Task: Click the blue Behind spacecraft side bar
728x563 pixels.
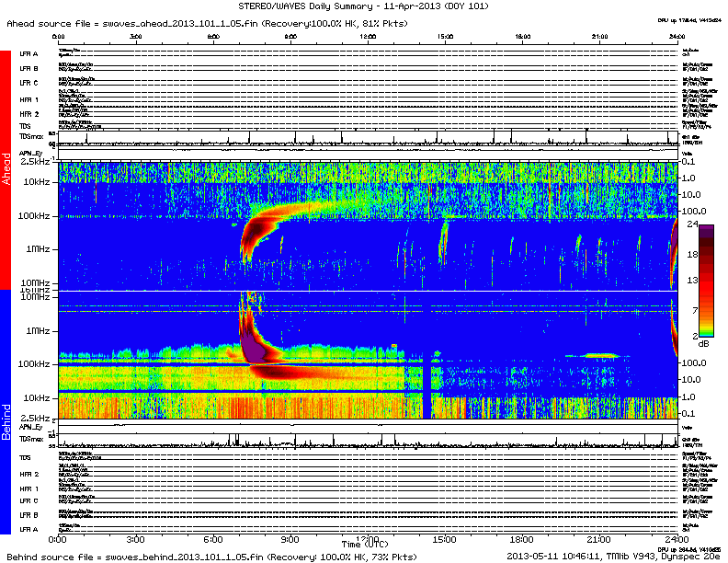Action: click(6, 414)
